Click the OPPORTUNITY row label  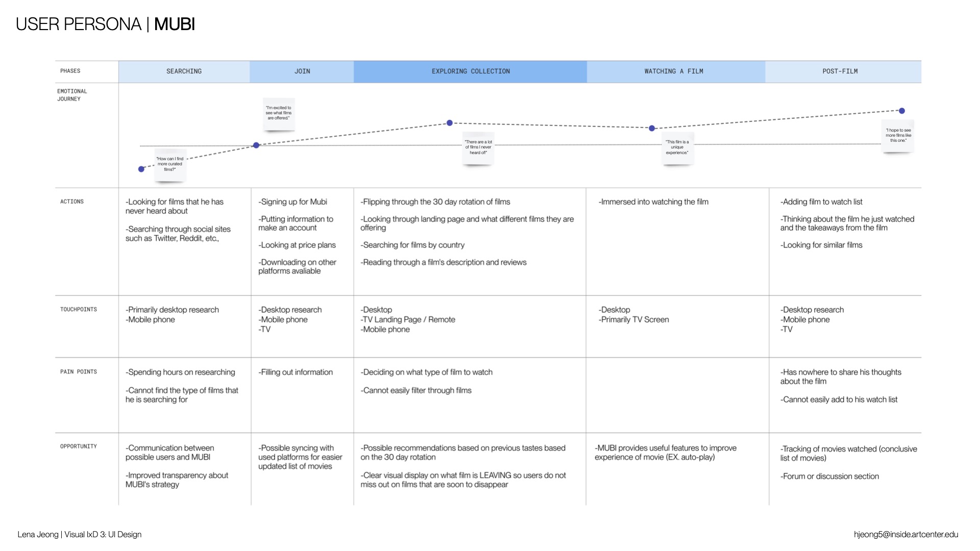[78, 446]
